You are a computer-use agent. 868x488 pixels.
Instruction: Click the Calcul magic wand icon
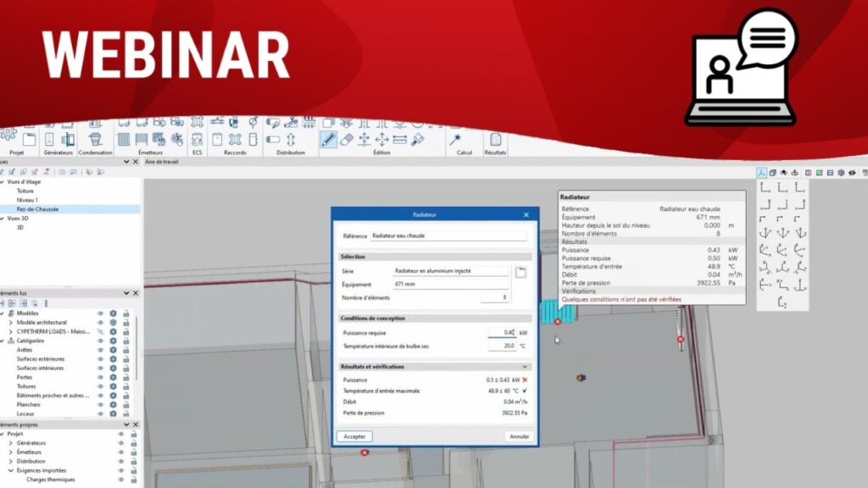455,139
